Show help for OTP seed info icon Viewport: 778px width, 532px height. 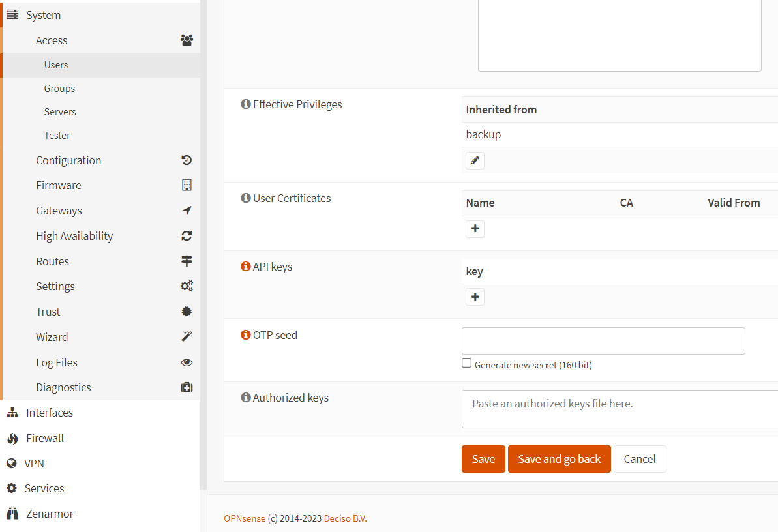point(246,335)
